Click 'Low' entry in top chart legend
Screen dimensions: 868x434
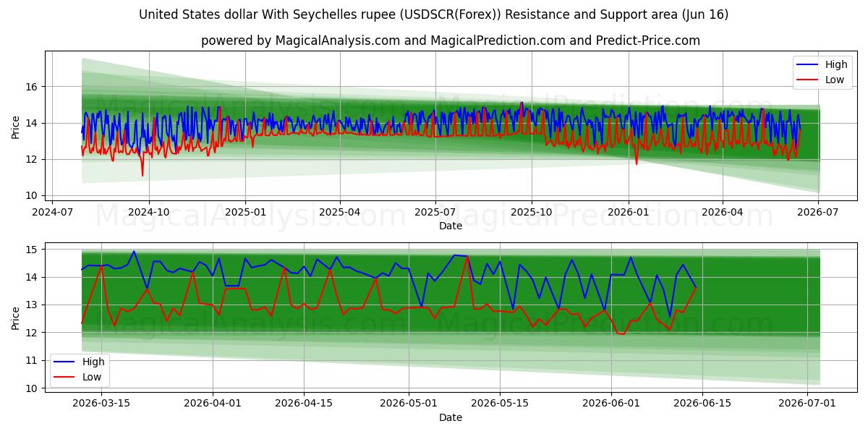click(835, 80)
